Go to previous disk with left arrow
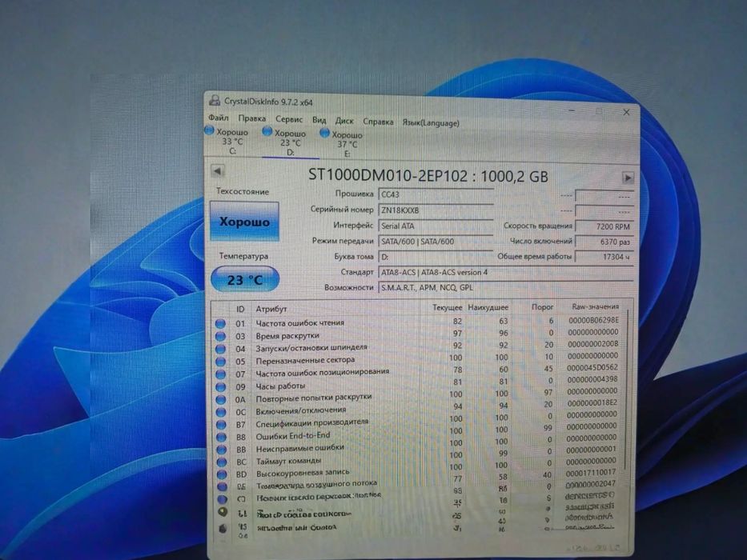 coord(217,171)
